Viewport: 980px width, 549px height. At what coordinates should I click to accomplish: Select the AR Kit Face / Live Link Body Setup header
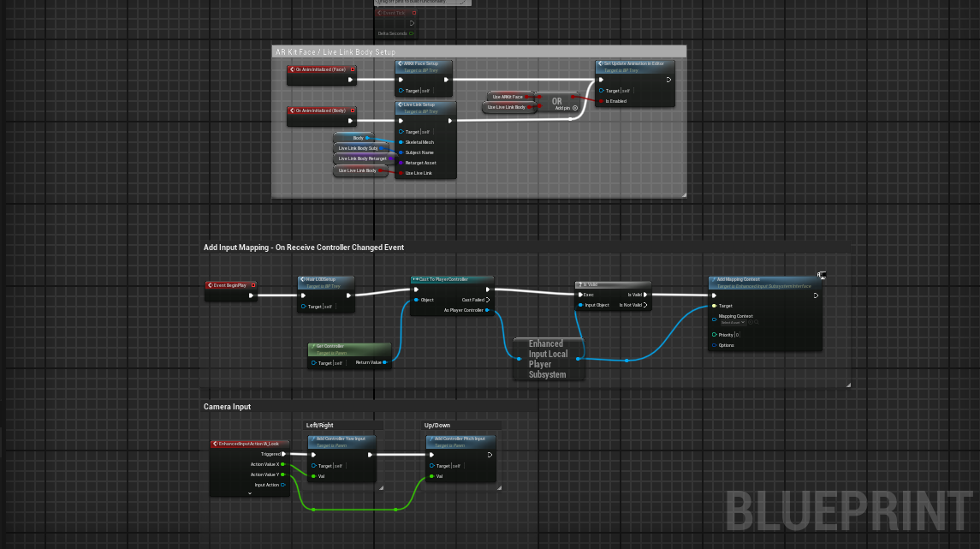click(x=336, y=52)
